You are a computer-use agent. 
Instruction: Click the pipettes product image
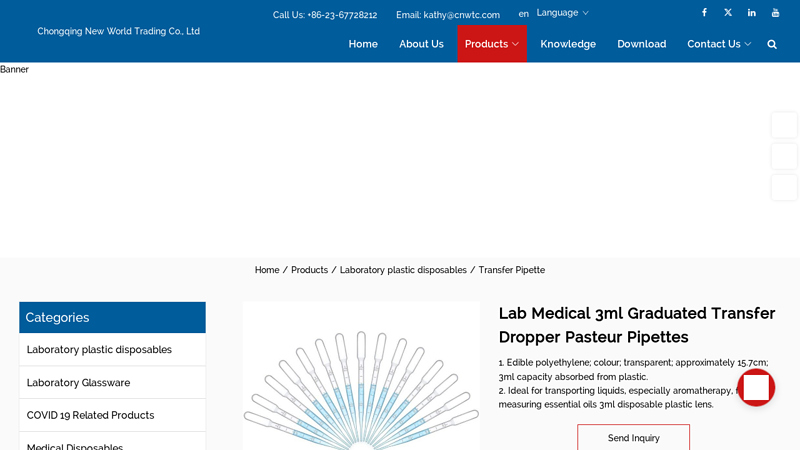pos(361,376)
